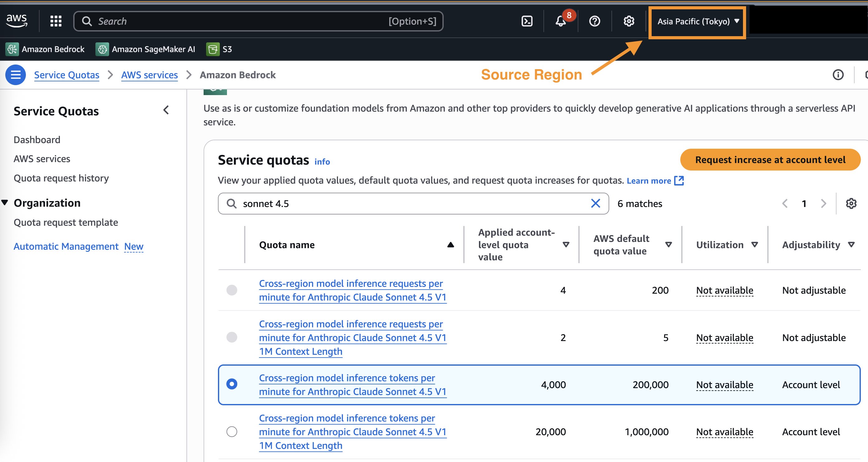The width and height of the screenshot is (868, 462).
Task: Open the AWS services apps grid
Action: [x=55, y=21]
